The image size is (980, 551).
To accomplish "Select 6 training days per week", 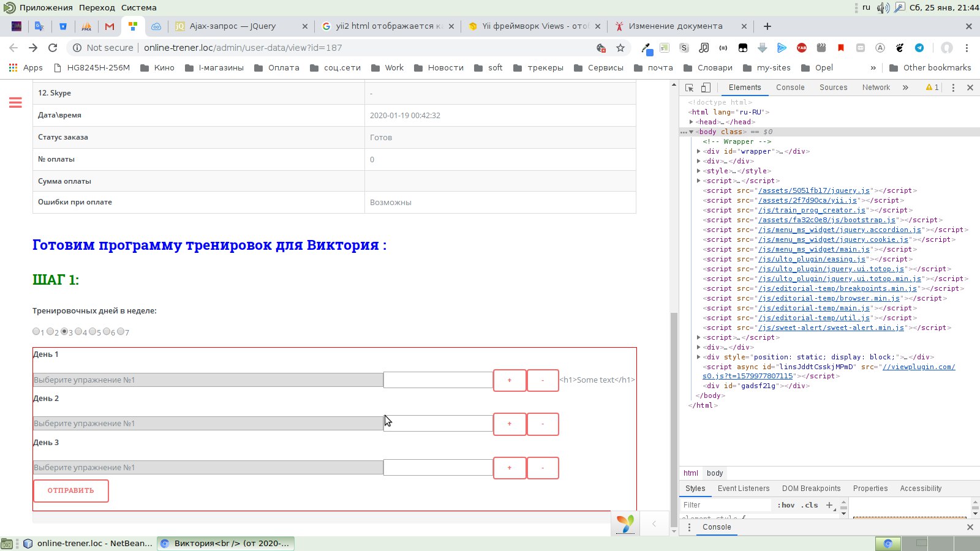I will (x=107, y=331).
